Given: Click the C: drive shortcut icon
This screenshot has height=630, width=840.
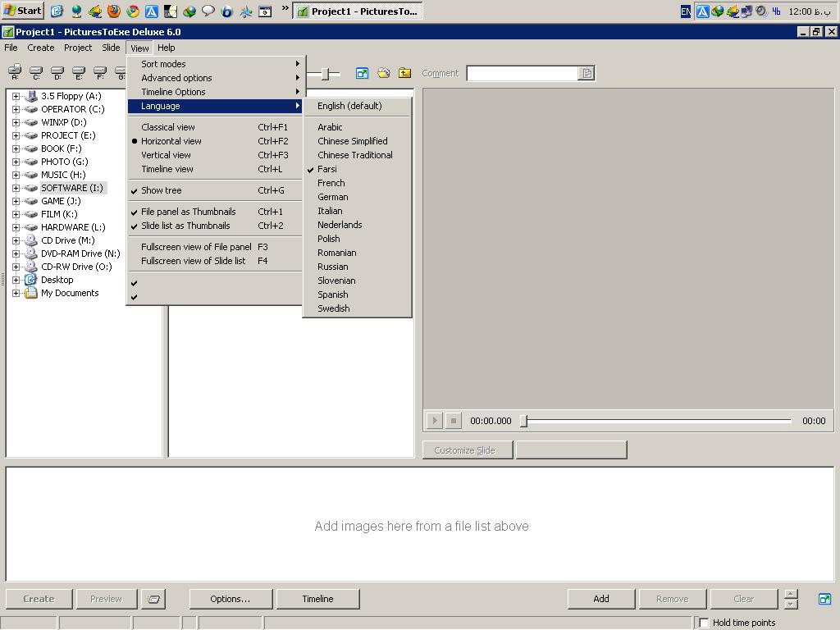Looking at the screenshot, I should tap(36, 72).
